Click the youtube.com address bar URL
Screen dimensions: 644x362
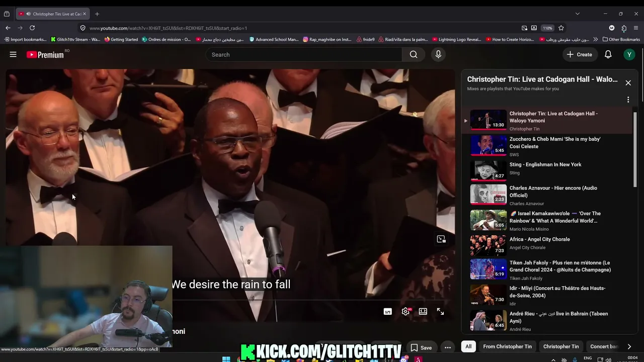click(x=168, y=28)
